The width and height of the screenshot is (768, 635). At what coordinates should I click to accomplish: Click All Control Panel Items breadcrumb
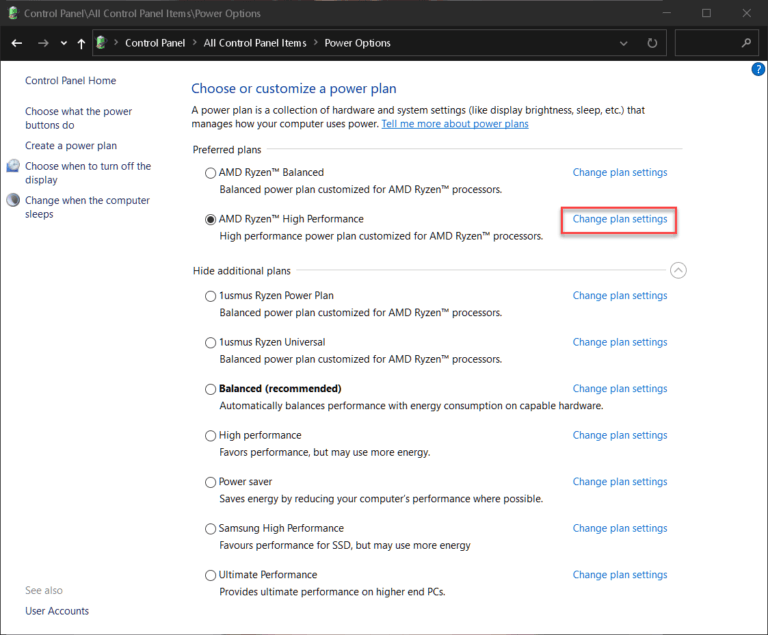[x=255, y=43]
